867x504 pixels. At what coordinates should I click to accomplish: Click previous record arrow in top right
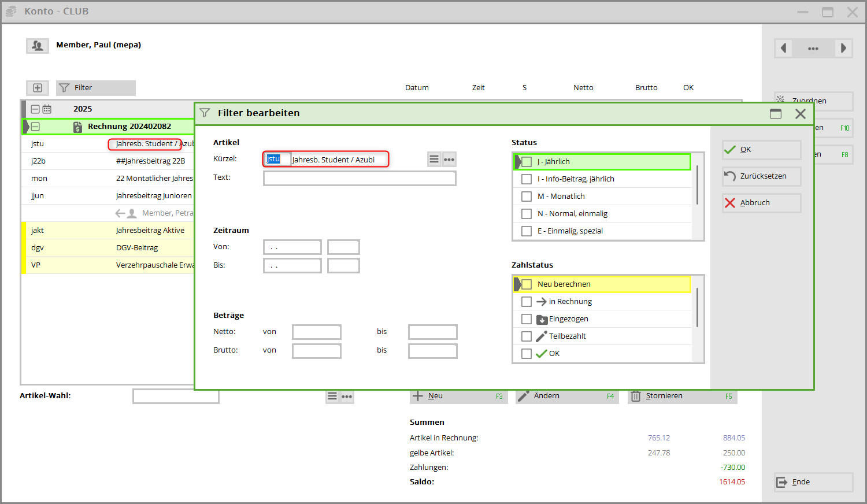(x=784, y=49)
